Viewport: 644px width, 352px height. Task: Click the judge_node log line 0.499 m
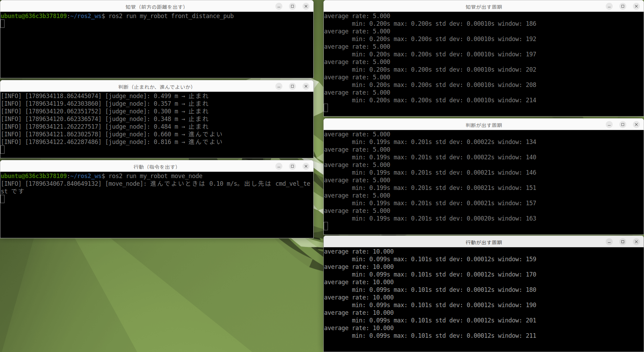(105, 96)
